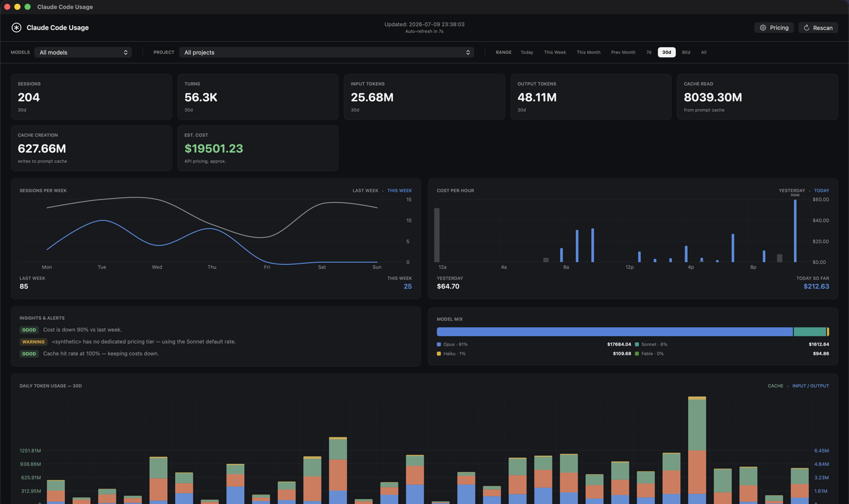The height and width of the screenshot is (504, 849).
Task: Click the Claude Code Usage logo icon
Action: (x=16, y=28)
